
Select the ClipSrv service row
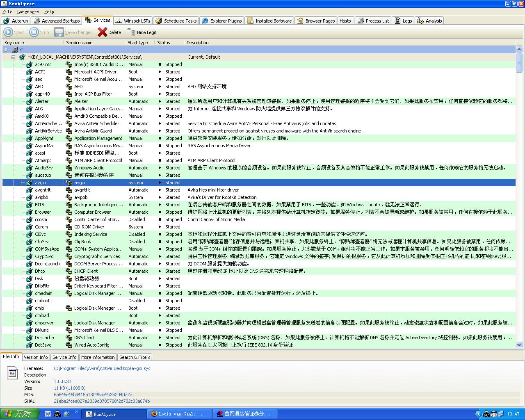(259, 242)
